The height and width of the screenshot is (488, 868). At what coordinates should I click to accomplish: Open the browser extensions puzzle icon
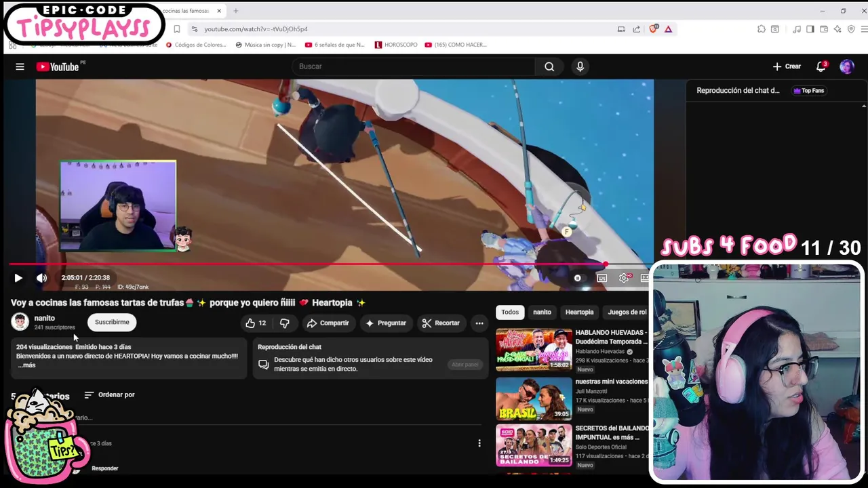(x=762, y=29)
